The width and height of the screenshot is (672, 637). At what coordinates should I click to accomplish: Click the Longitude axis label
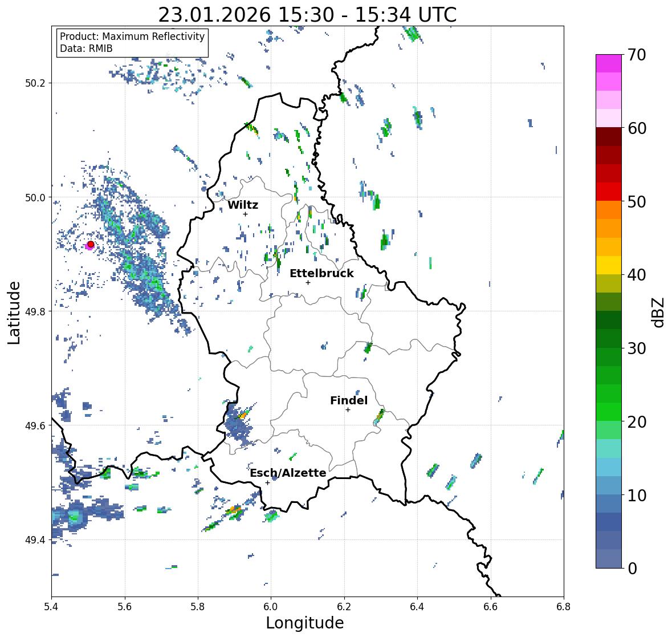tap(305, 623)
